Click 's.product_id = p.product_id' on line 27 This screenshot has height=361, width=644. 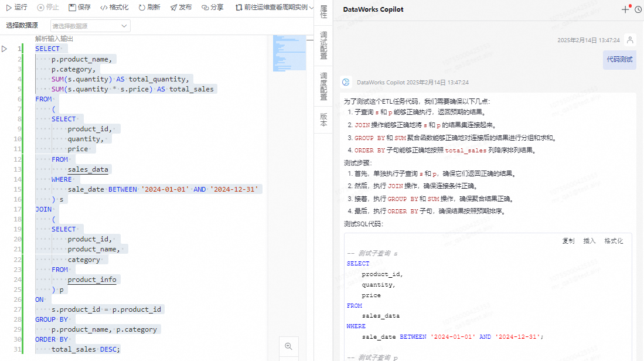(x=107, y=309)
